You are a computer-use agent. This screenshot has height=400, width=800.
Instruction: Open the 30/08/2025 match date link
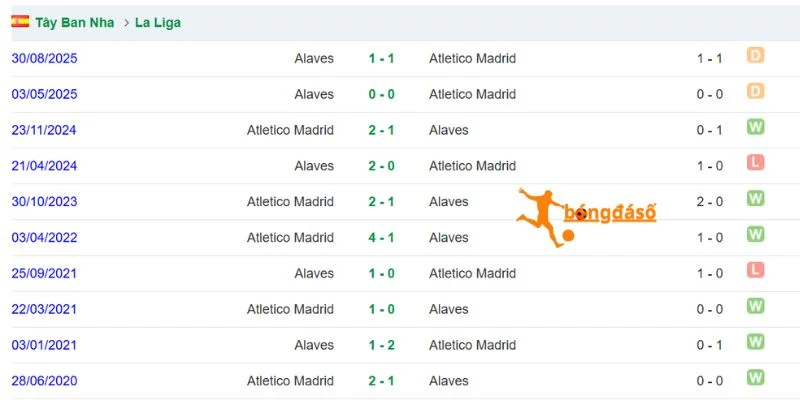(x=44, y=58)
